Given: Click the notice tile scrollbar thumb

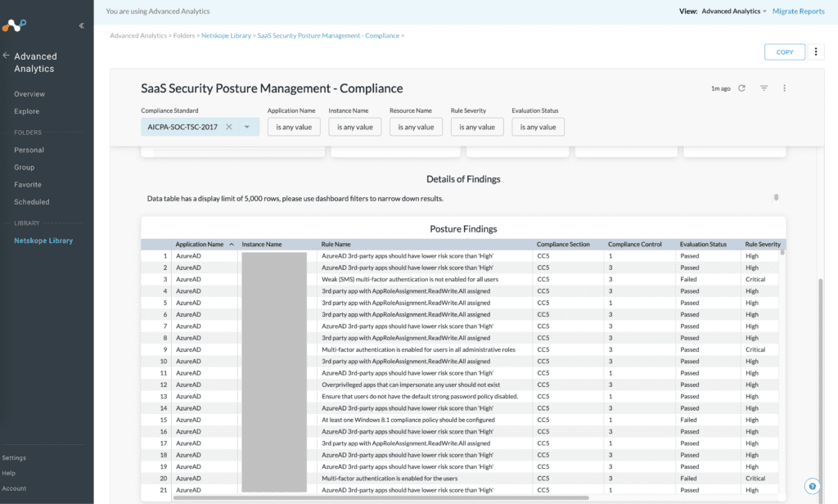Looking at the screenshot, I should click(x=776, y=198).
